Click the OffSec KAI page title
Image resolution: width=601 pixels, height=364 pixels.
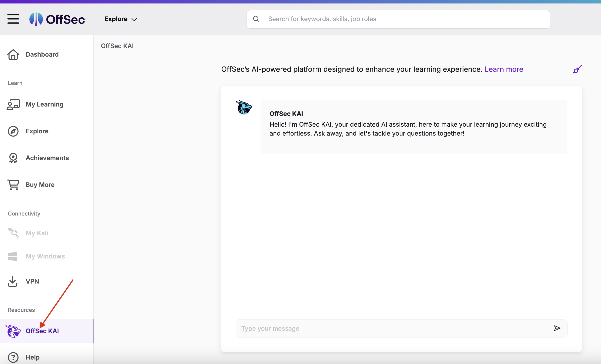point(117,46)
